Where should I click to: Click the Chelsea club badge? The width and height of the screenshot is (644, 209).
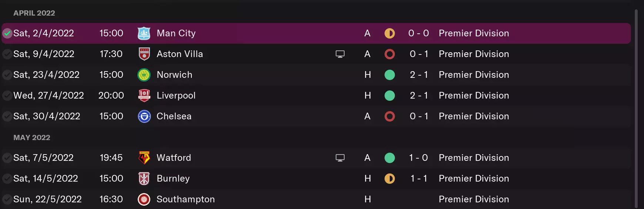coord(144,116)
